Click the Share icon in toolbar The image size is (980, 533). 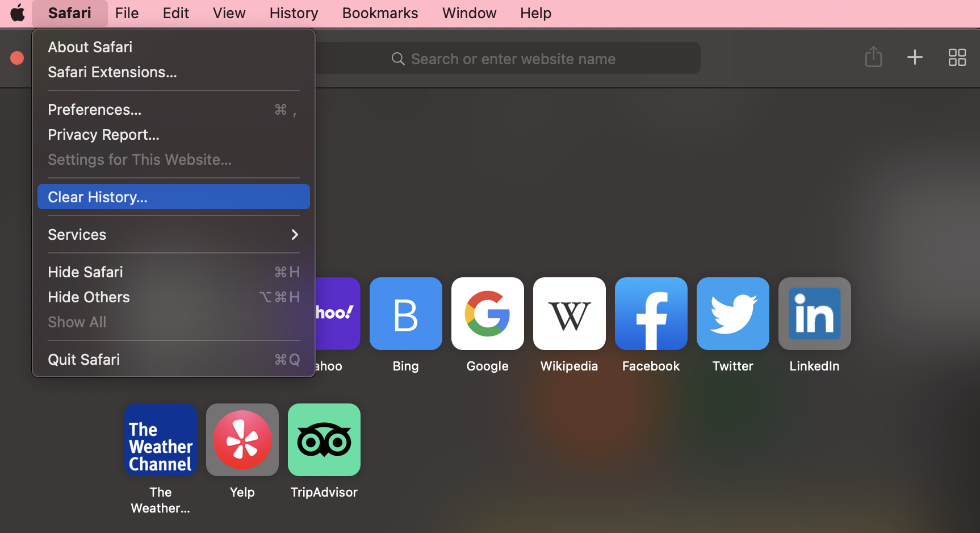873,57
